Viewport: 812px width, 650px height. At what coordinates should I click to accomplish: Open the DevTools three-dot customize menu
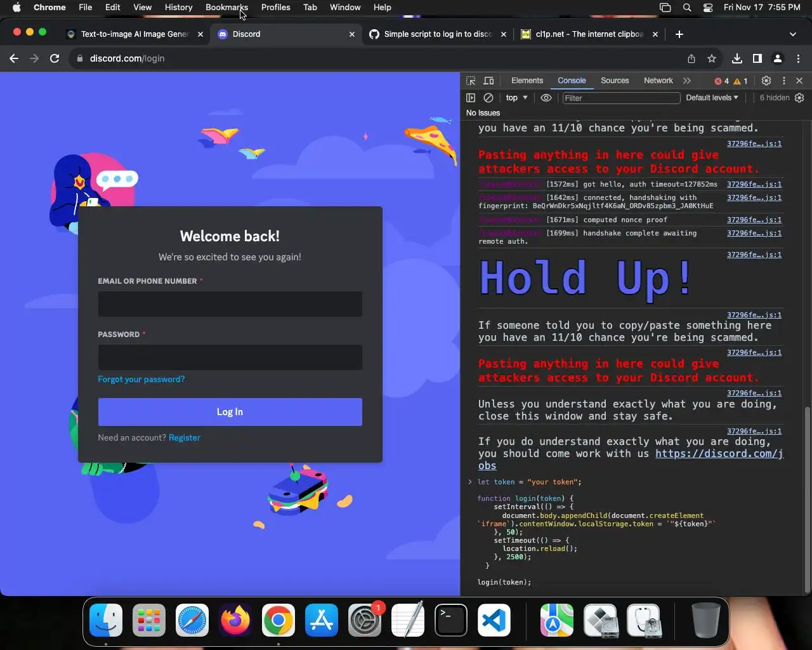784,81
